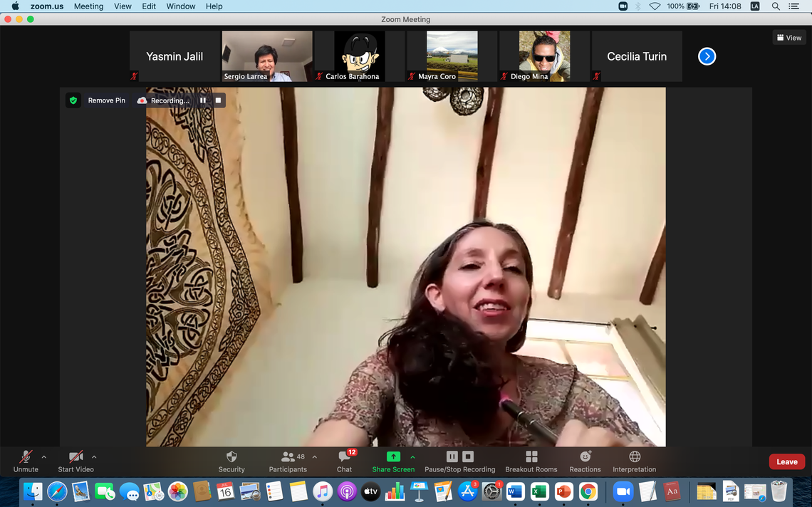
Task: Stop recording using the top stop button
Action: pyautogui.click(x=219, y=100)
